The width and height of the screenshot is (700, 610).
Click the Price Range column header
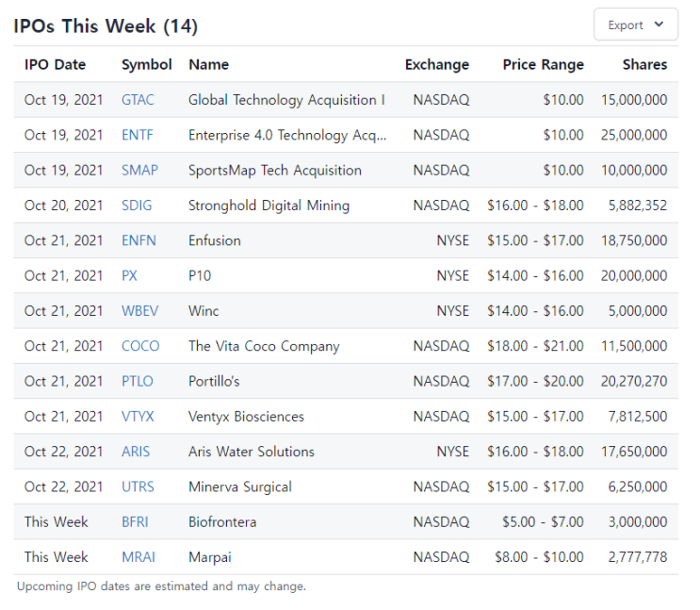tap(544, 65)
